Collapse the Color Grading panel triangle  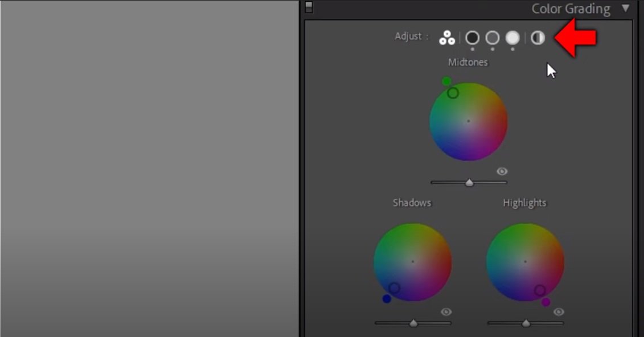pyautogui.click(x=626, y=9)
